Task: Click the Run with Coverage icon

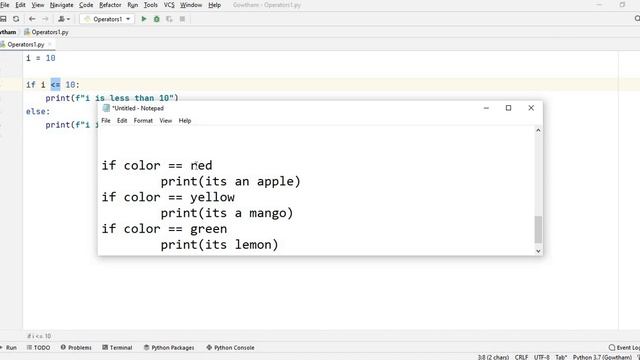Action: pyautogui.click(x=169, y=19)
